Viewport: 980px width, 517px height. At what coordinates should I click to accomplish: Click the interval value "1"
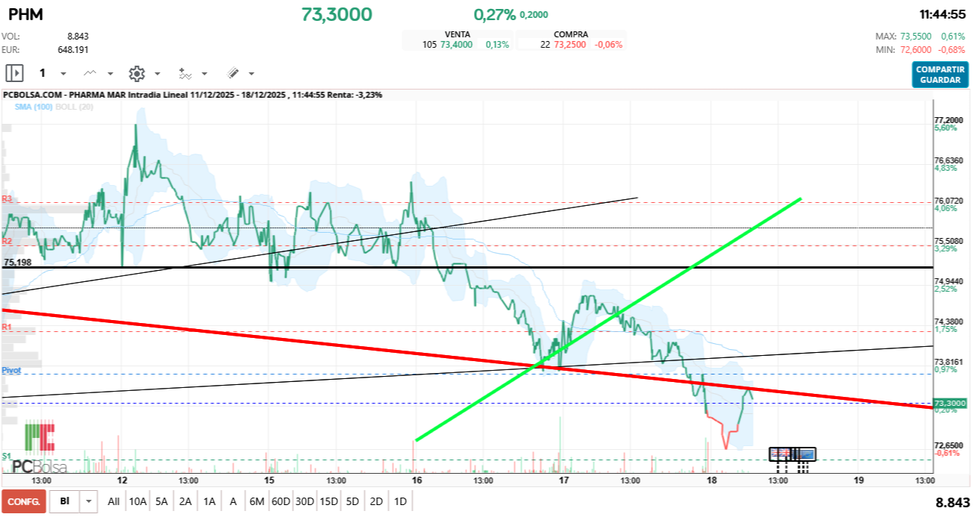43,73
